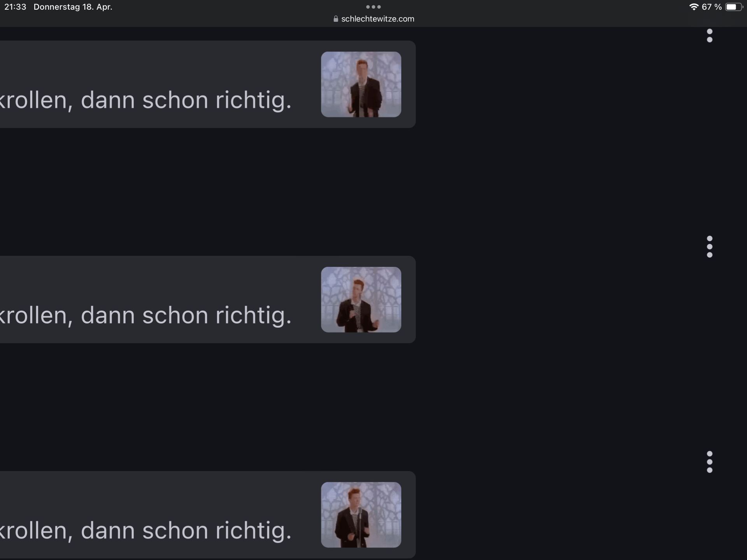The height and width of the screenshot is (560, 747).
Task: Click the word 'krollen,' in the first card
Action: 36,100
